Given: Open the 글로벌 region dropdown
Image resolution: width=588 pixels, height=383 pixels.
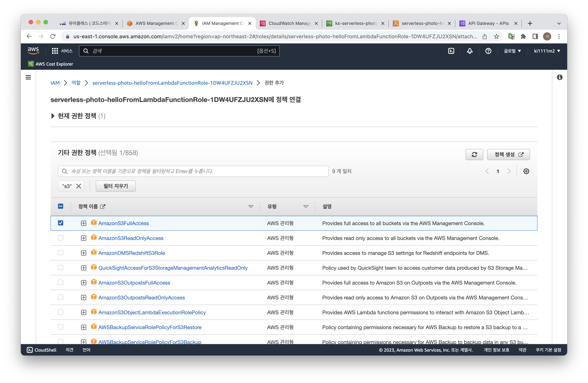Looking at the screenshot, I should (x=512, y=51).
